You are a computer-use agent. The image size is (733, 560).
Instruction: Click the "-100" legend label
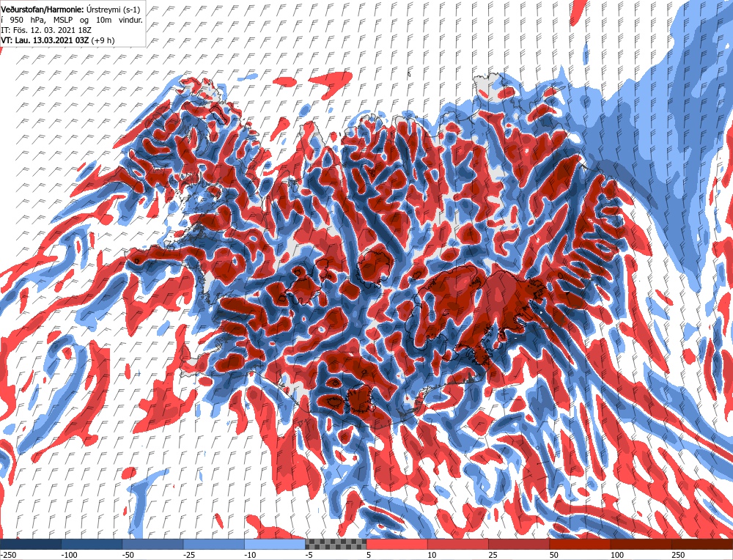point(70,555)
